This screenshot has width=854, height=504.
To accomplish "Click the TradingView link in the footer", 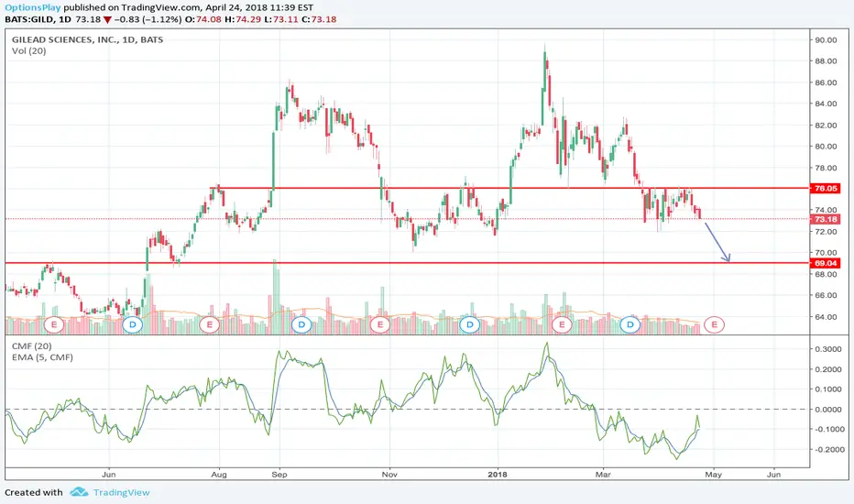I will 122,493.
